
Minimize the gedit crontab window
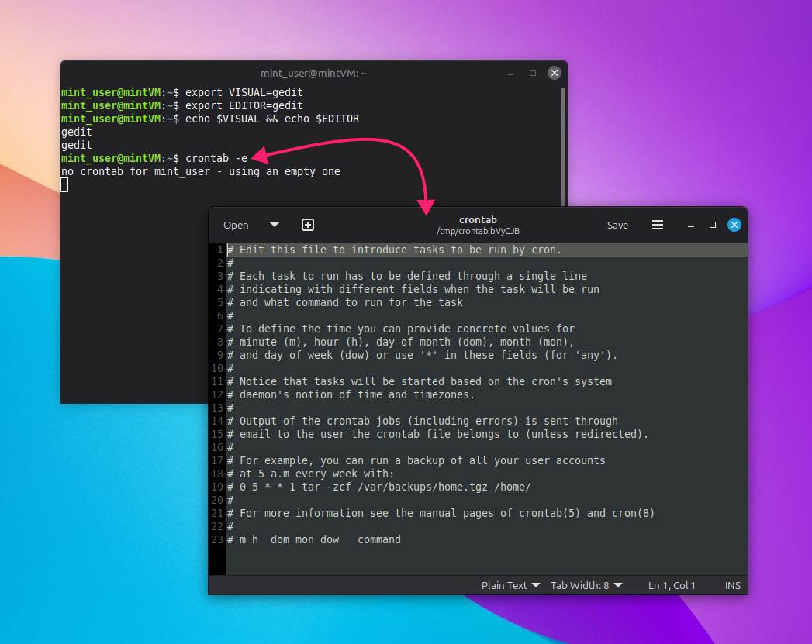tap(691, 225)
